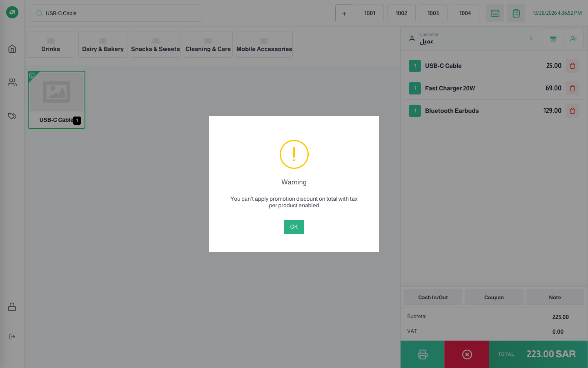Click the info icon on USB-C Cable card
Viewport: 588px width, 368px height.
32,75
